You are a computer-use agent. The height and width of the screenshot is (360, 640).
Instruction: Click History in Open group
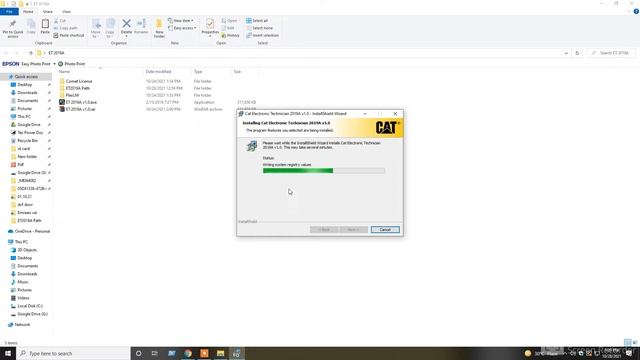(230, 36)
